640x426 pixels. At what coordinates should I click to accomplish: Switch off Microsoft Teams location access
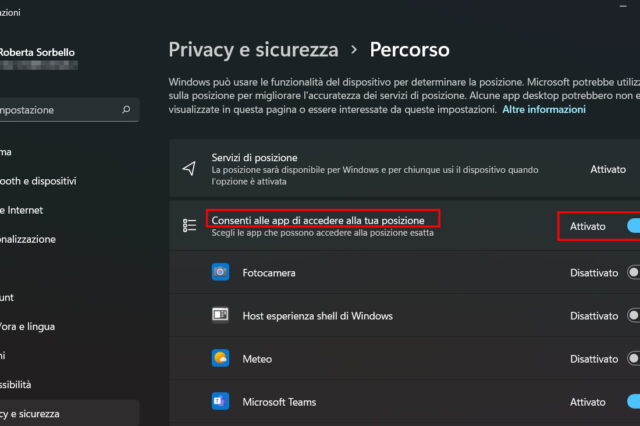pyautogui.click(x=632, y=401)
